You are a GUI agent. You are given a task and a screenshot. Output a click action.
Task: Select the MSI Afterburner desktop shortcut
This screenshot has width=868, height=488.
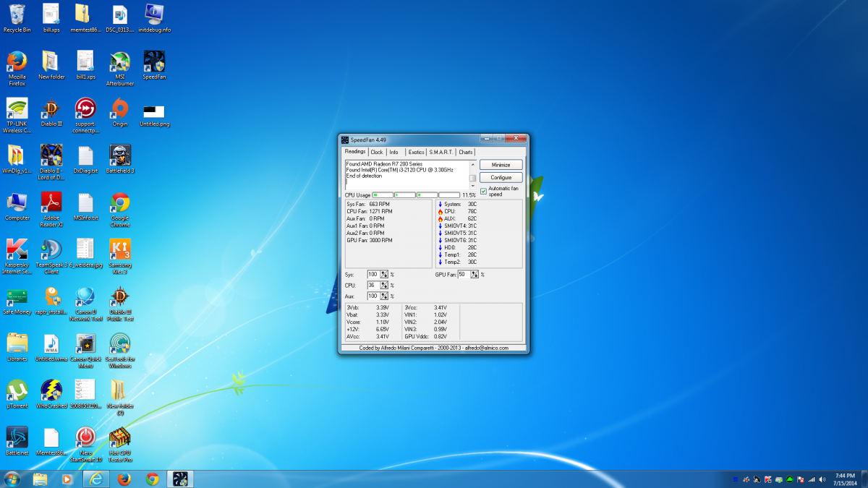119,68
